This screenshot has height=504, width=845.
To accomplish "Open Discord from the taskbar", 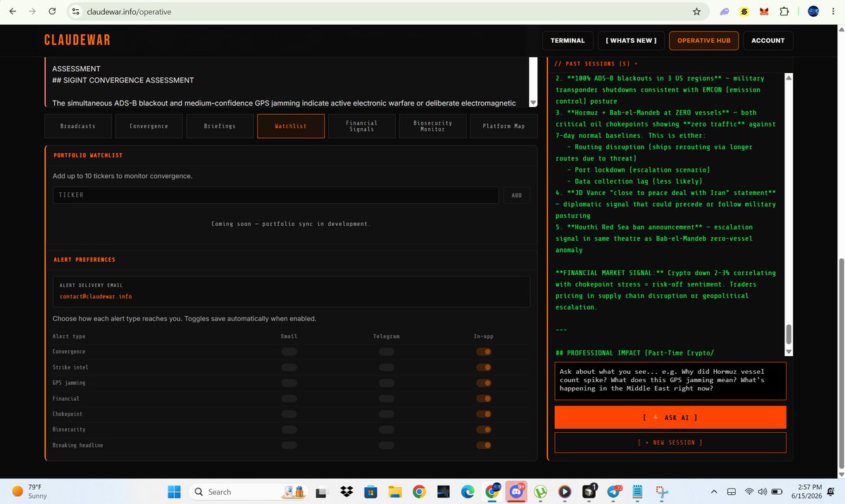I will click(517, 491).
